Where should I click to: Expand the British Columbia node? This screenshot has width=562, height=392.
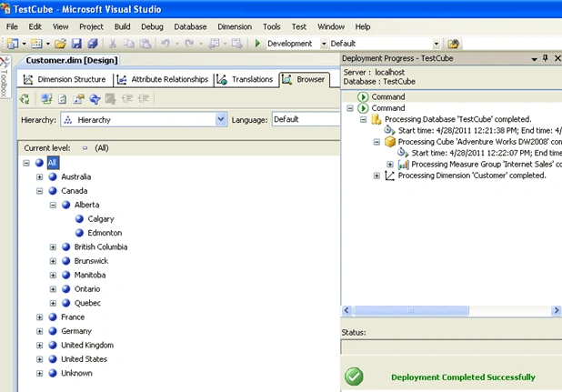[53, 246]
